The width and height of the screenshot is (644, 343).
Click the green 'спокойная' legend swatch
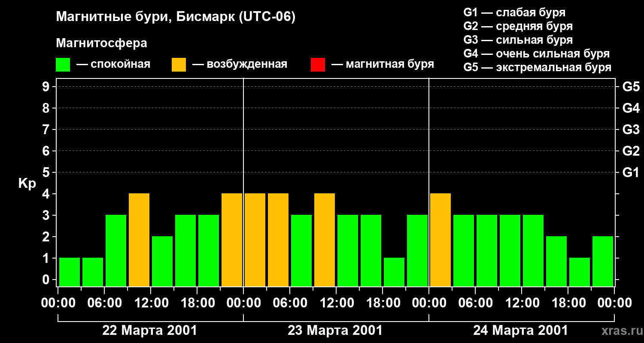click(x=63, y=65)
